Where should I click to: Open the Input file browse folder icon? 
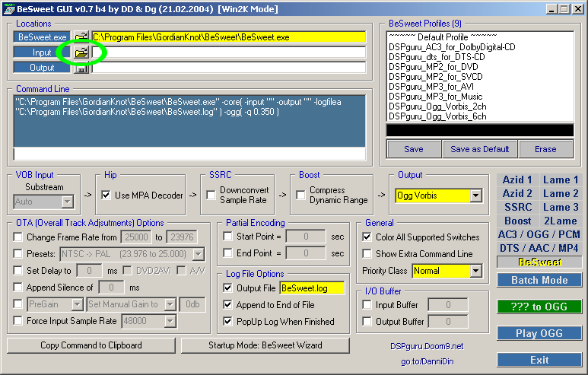click(81, 52)
